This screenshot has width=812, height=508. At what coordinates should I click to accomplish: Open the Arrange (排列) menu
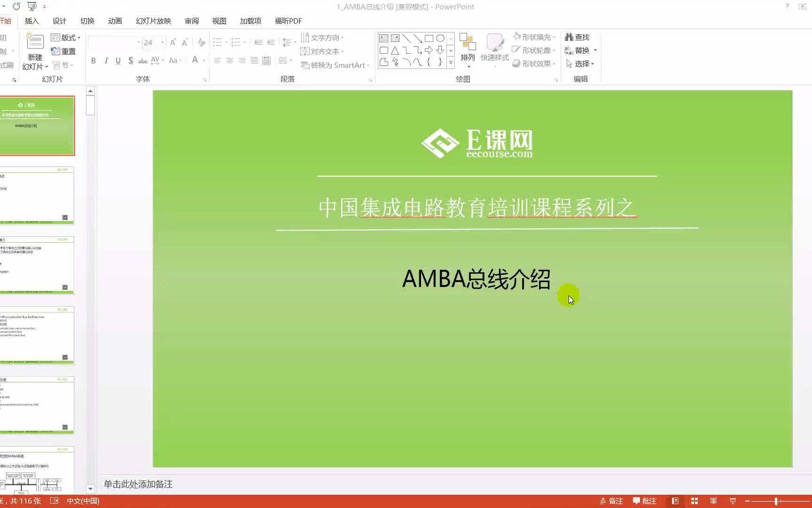(468, 50)
